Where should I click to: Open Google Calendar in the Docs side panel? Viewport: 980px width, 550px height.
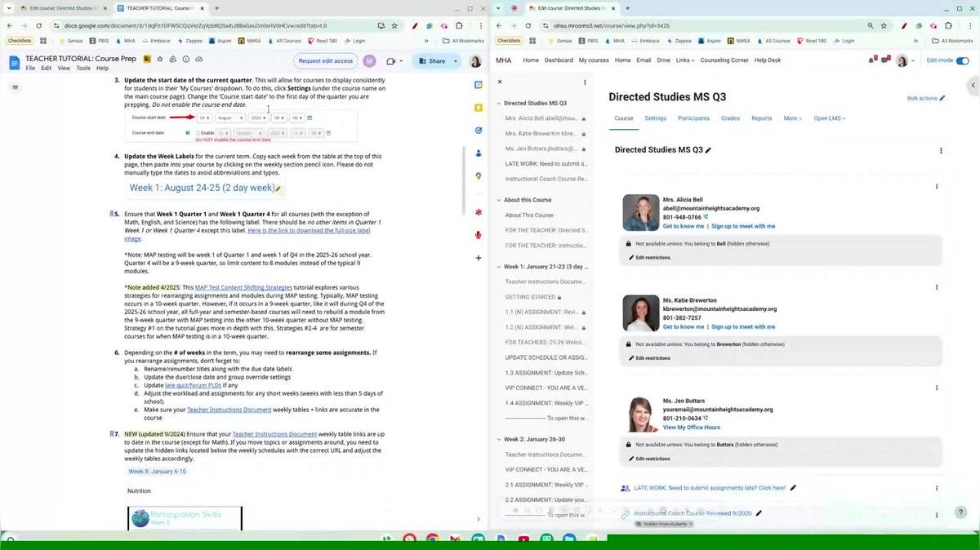click(479, 84)
